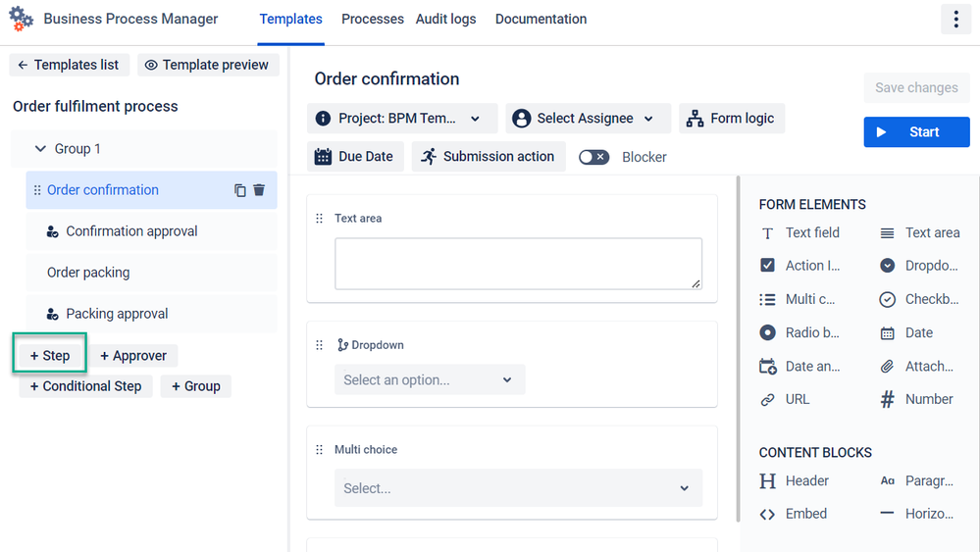Add a new Step
The height and width of the screenshot is (552, 980).
[50, 356]
